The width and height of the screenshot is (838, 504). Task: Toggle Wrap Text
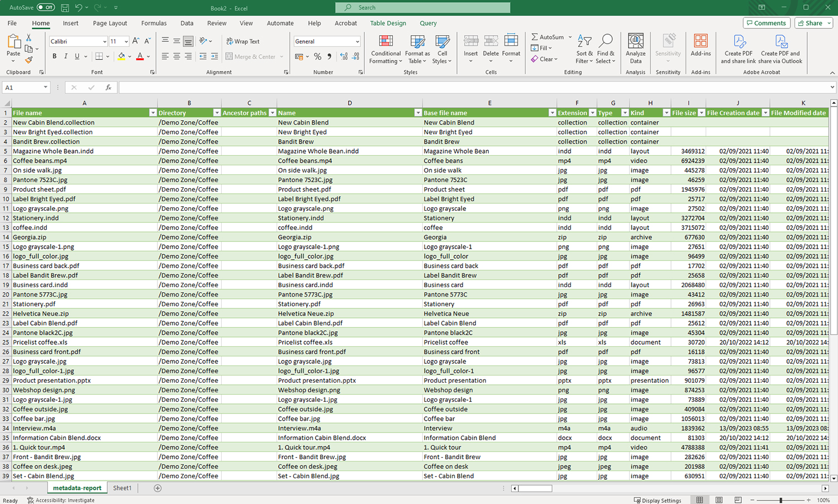[243, 41]
